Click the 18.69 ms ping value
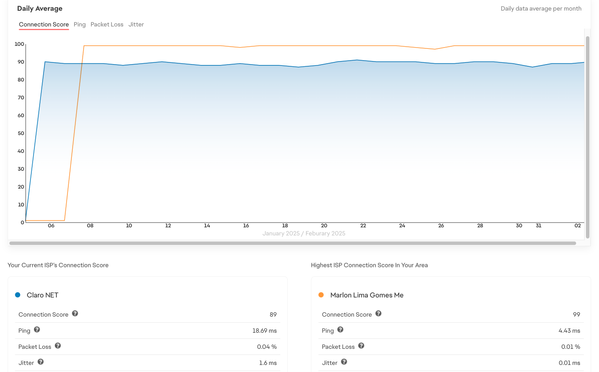Screen dimensions: 599x372 point(264,331)
